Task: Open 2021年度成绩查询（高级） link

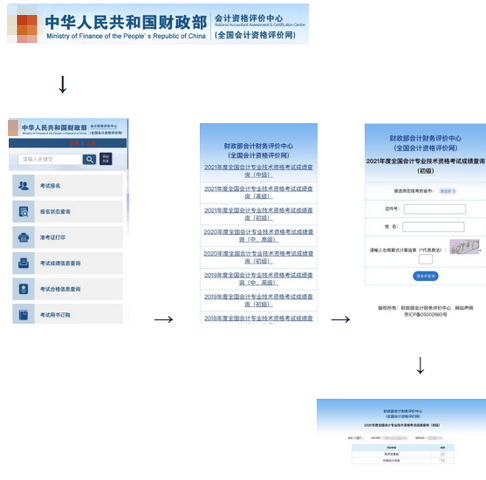Action: (258, 192)
